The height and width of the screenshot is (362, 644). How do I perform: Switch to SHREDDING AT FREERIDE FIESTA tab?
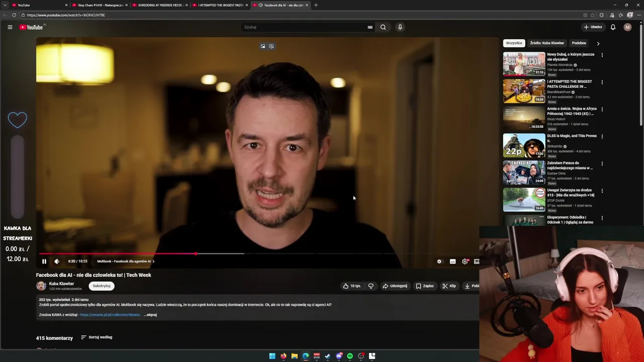160,5
